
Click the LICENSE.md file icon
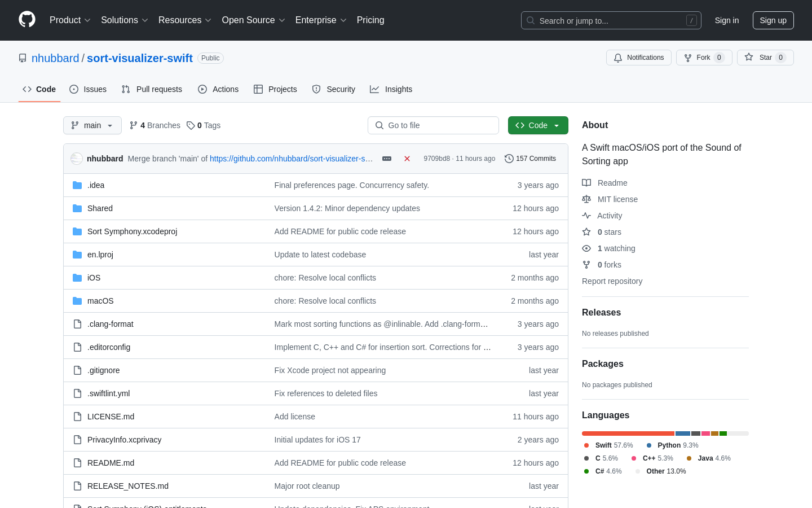[x=77, y=417]
